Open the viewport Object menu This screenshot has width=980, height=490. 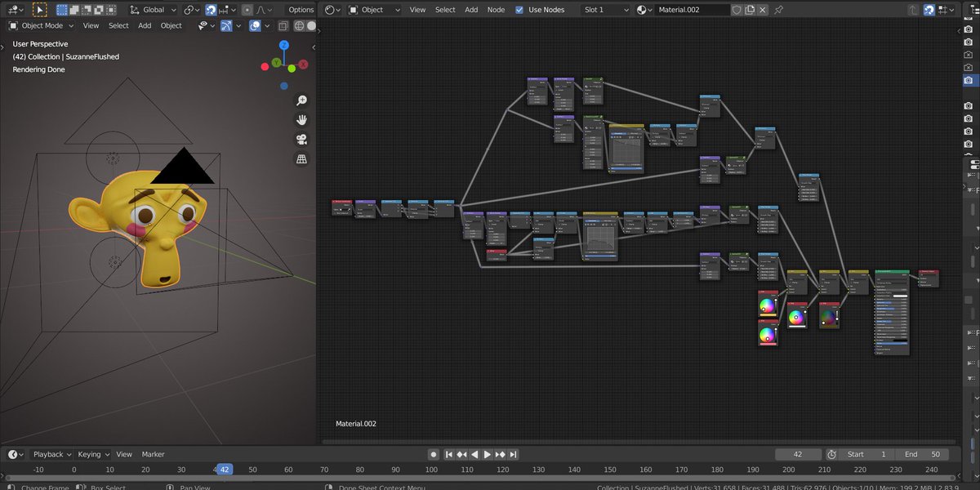171,25
